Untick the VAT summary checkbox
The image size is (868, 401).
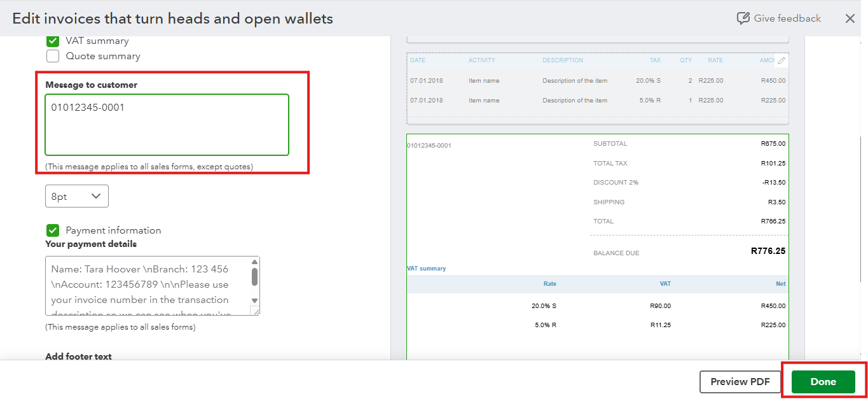pos(53,41)
